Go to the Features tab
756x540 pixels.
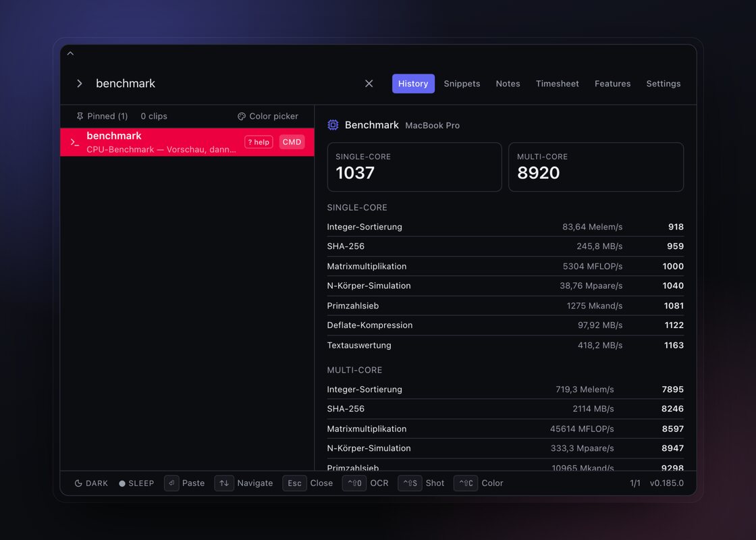point(612,84)
